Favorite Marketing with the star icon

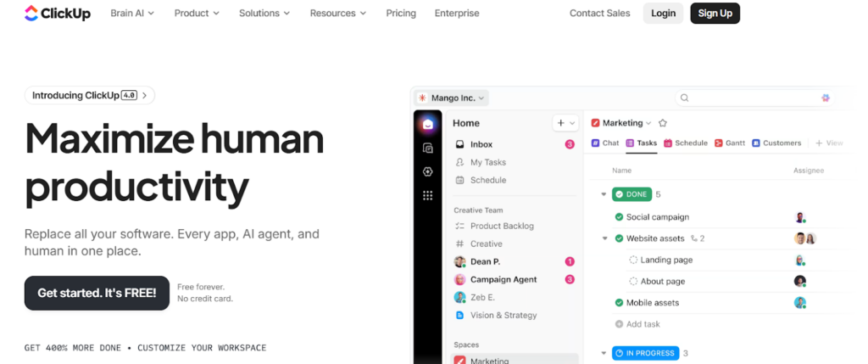(x=663, y=123)
